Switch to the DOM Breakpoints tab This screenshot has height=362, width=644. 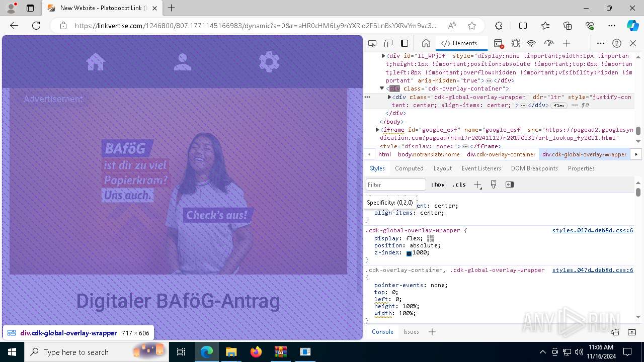(x=534, y=168)
